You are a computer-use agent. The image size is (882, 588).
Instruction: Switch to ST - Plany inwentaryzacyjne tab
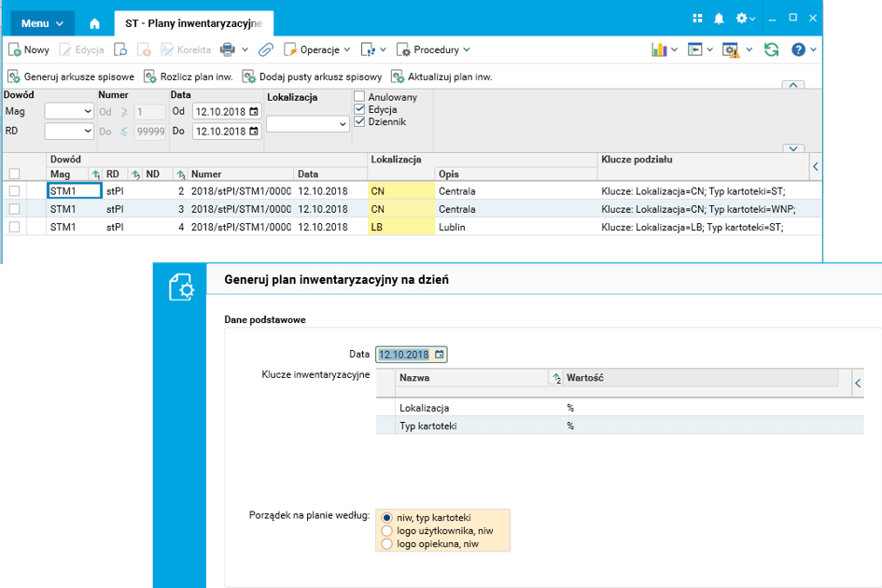tap(193, 23)
